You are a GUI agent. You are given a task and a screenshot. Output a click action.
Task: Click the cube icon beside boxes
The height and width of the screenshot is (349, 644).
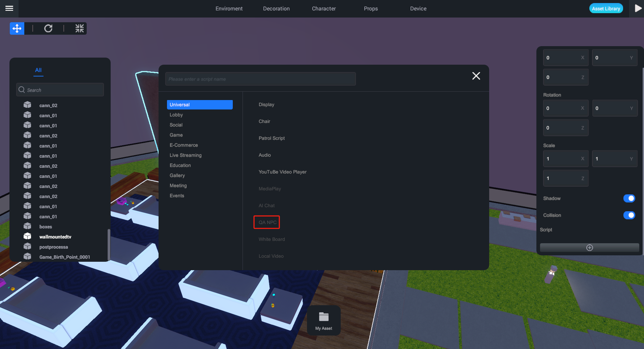coord(27,226)
